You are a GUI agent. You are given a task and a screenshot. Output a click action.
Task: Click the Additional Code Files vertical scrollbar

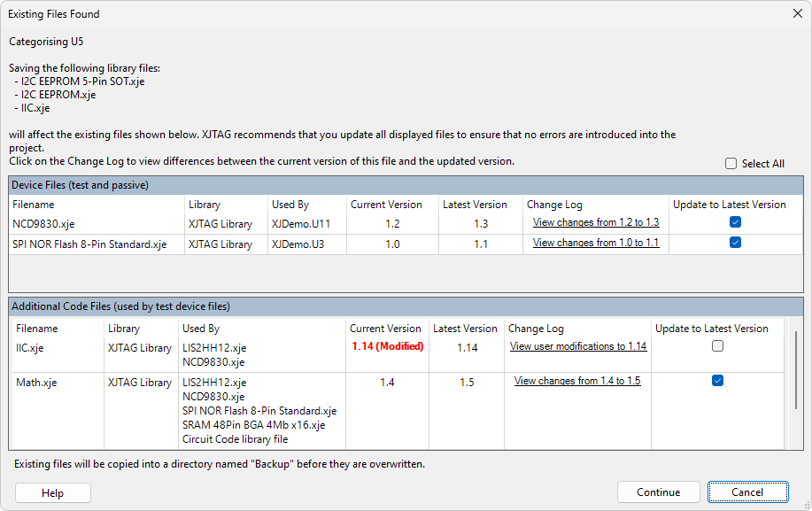(795, 372)
